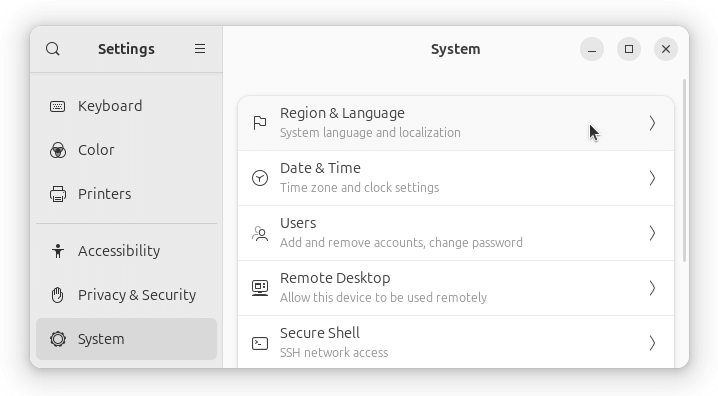Click 'Time zone and clock settings' subtitle

359,188
